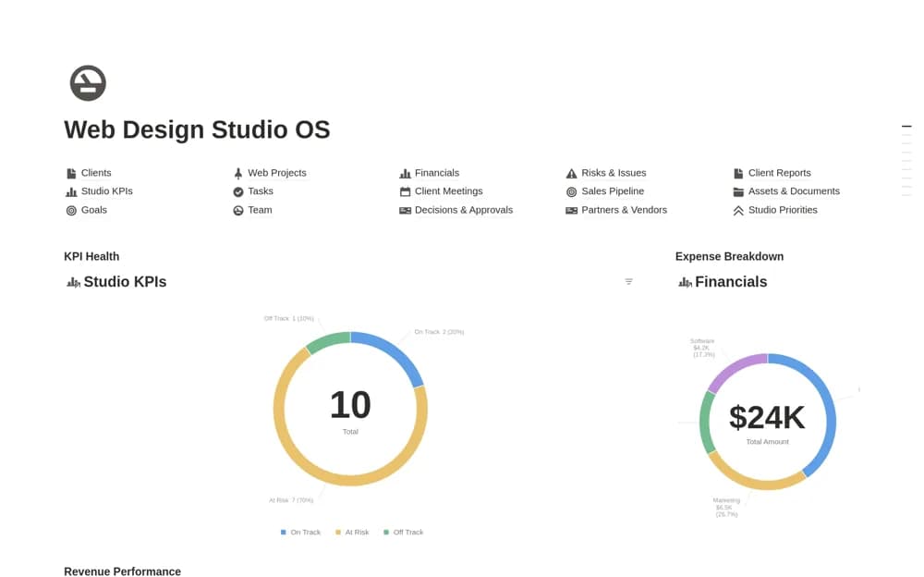Click chart icon next to Studio KPIs heading

[x=73, y=283]
